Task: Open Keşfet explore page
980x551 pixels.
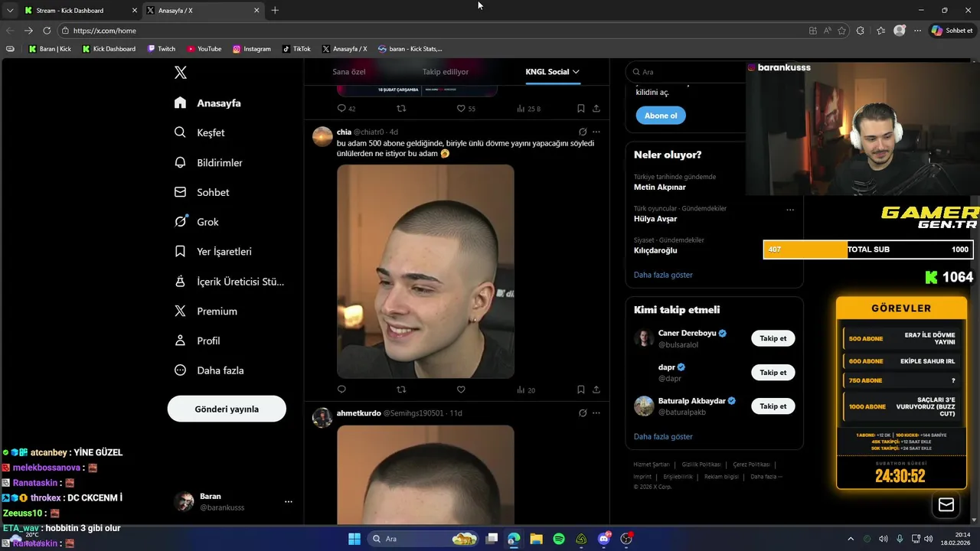Action: [x=199, y=132]
